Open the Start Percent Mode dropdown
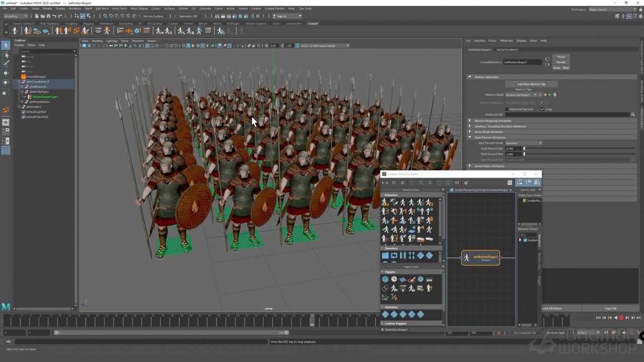The image size is (644, 362). (523, 143)
